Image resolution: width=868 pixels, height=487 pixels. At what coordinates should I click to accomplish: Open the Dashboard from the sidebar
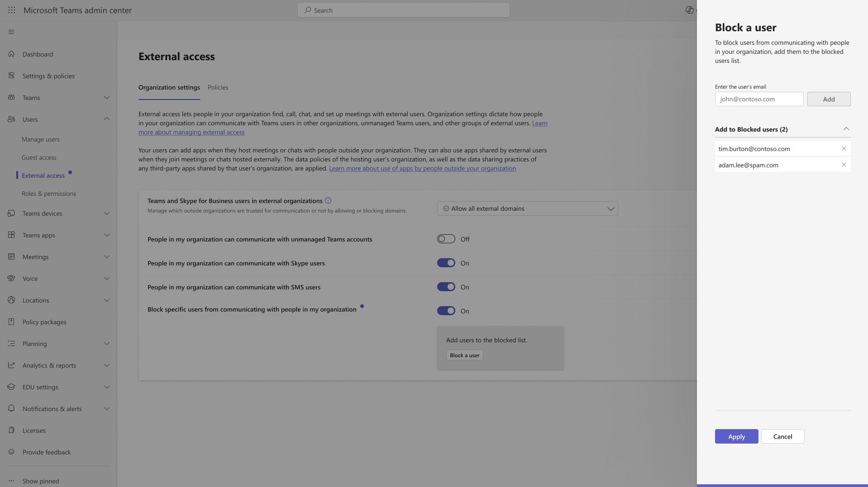[38, 54]
